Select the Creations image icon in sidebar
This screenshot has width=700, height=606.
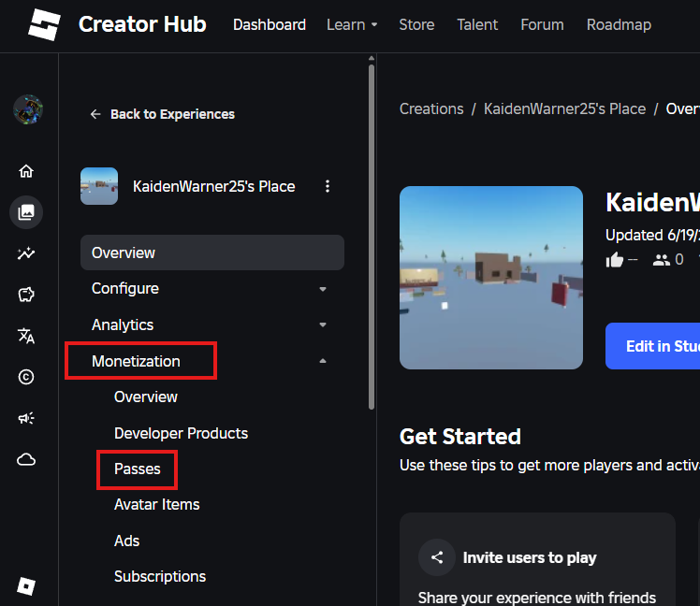(x=26, y=212)
